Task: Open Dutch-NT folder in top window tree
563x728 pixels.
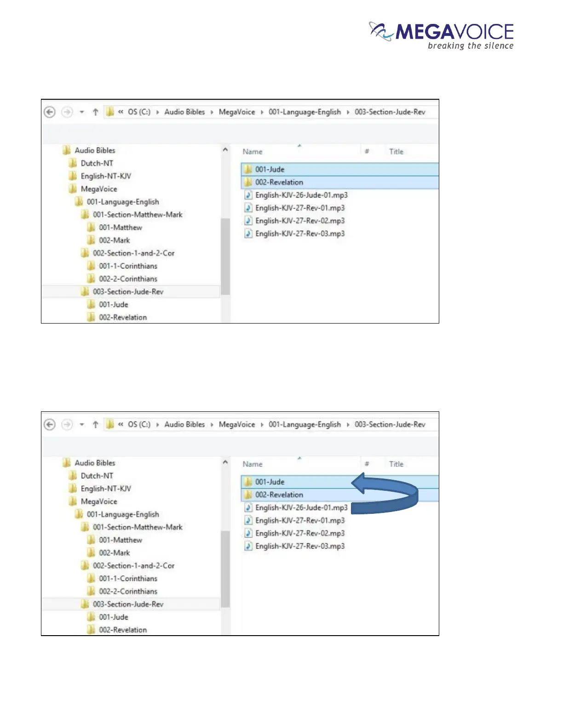Action: pos(91,163)
